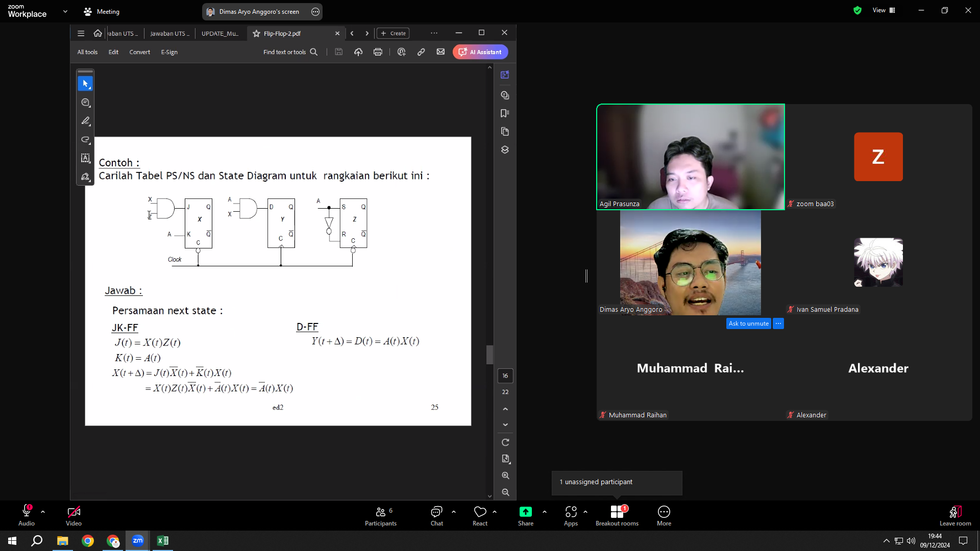Expand apps options arrow
980x551 pixels.
click(585, 511)
